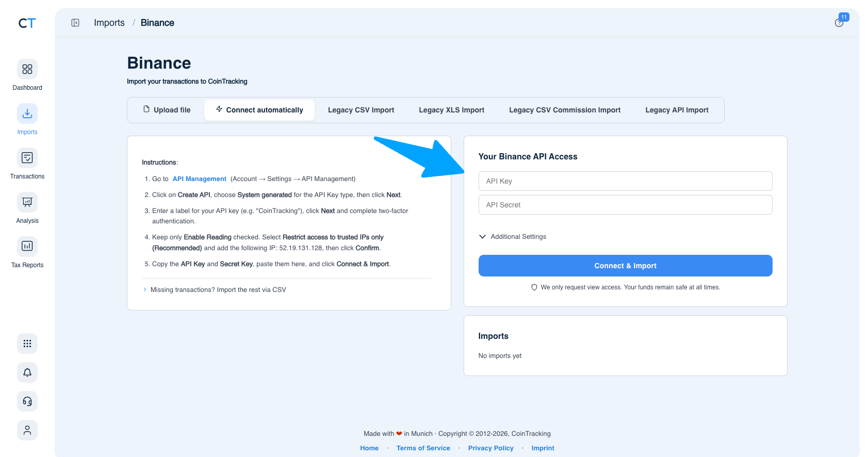Viewport: 868px width, 457px height.
Task: Open Tax Reports sidebar icon
Action: pyautogui.click(x=27, y=247)
